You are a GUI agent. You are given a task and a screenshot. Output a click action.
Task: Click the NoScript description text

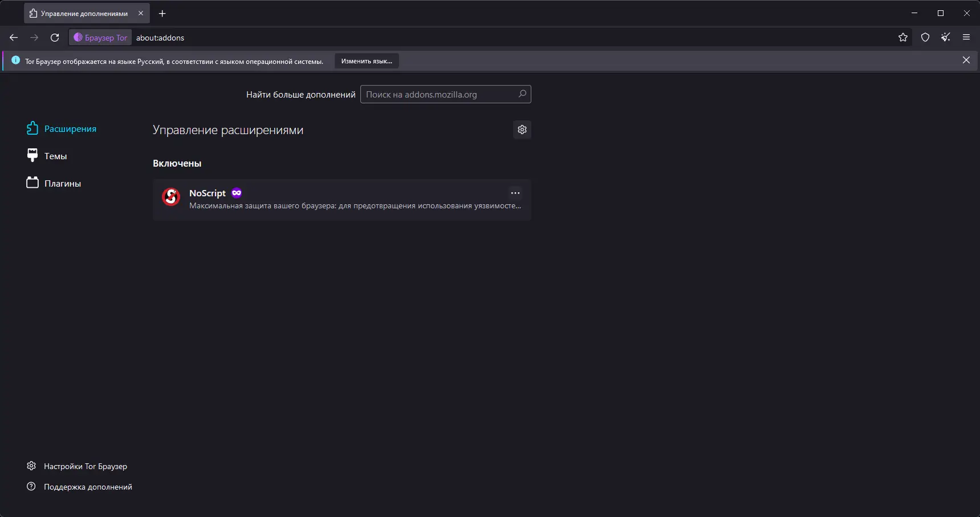[355, 206]
